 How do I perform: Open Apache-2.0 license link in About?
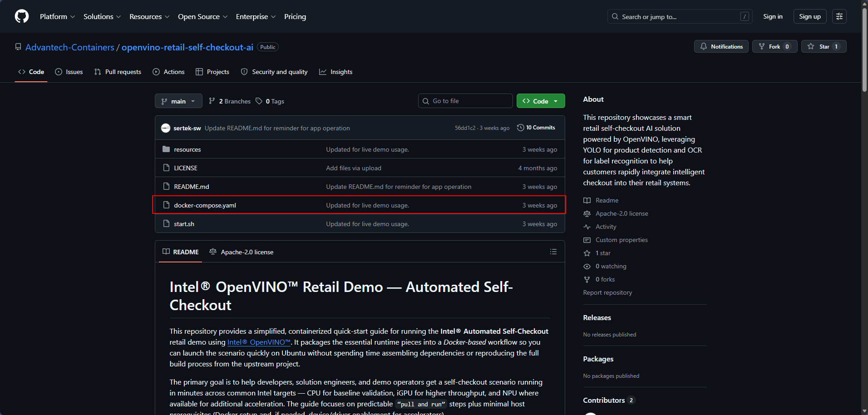click(x=622, y=213)
